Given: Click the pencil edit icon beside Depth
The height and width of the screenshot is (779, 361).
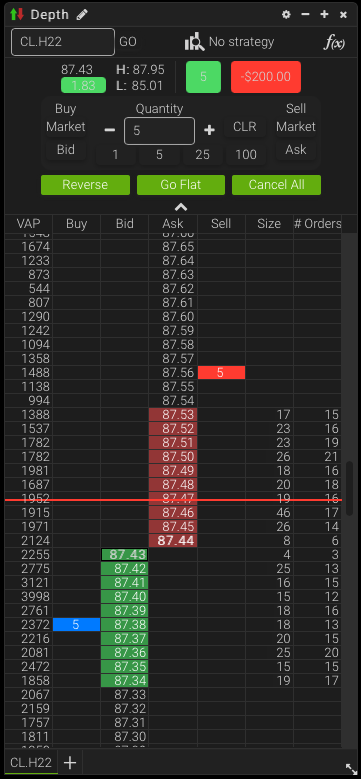Looking at the screenshot, I should point(82,14).
